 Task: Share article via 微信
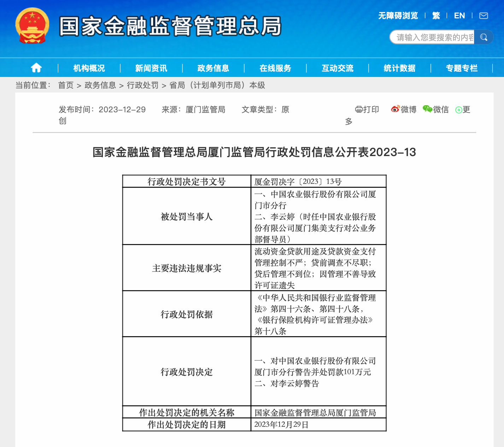tap(436, 109)
